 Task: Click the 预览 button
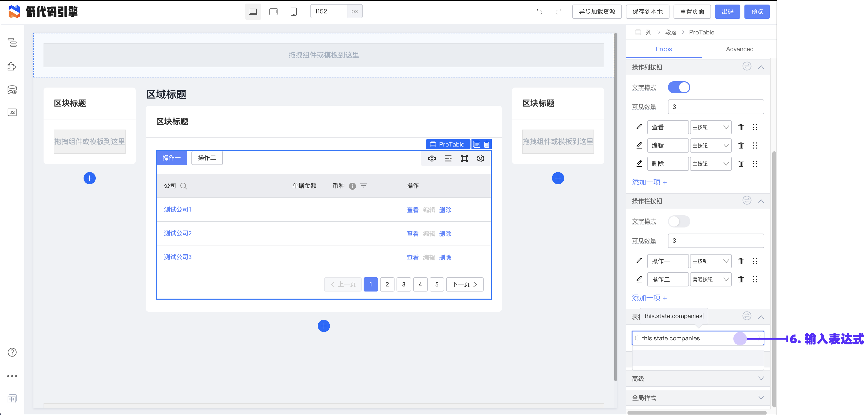coord(757,12)
